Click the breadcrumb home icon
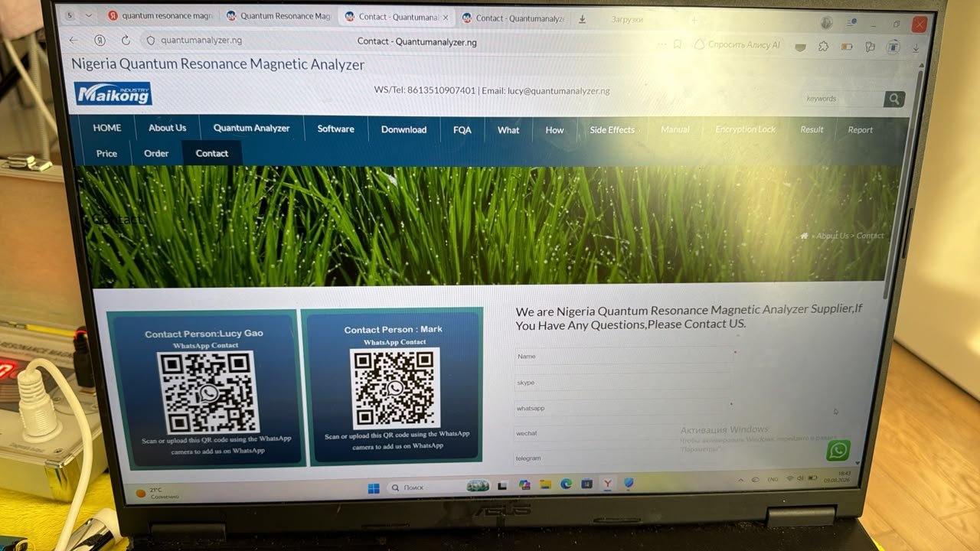This screenshot has width=980, height=551. 804,236
